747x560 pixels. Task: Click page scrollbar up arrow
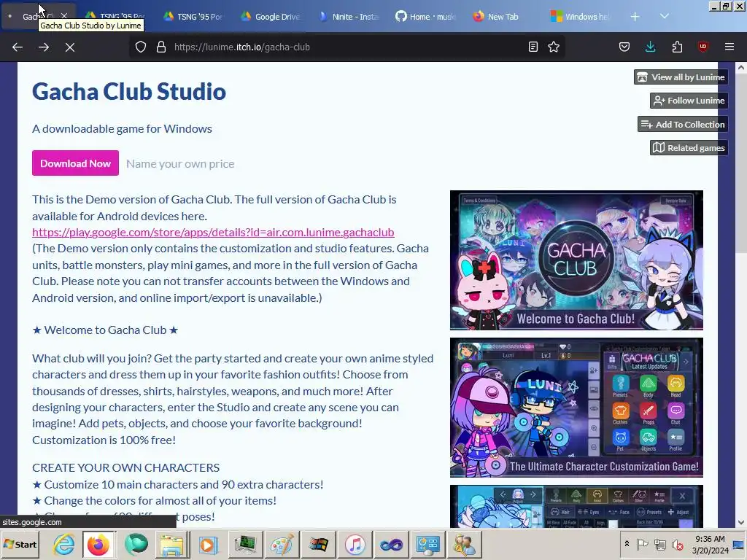pos(741,68)
